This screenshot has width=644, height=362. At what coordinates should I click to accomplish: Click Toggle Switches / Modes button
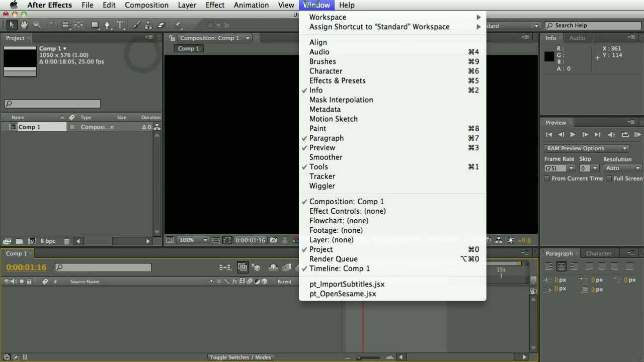click(x=240, y=357)
